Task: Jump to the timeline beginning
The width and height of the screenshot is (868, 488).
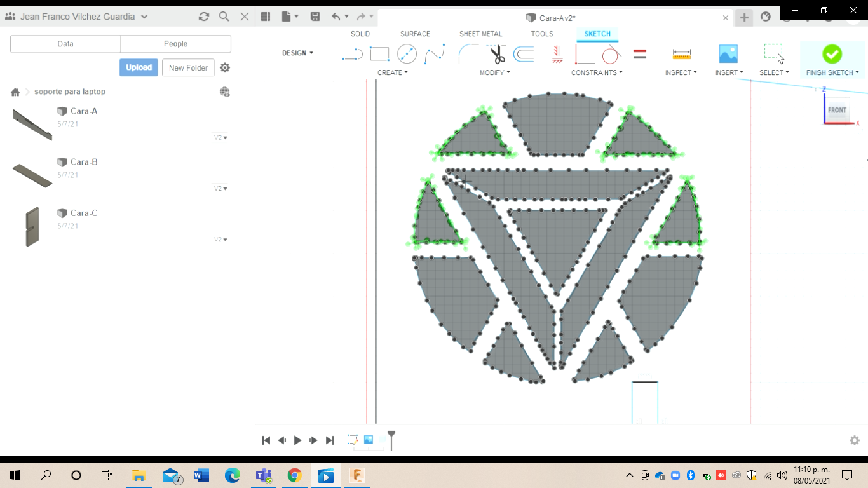Action: 266,440
